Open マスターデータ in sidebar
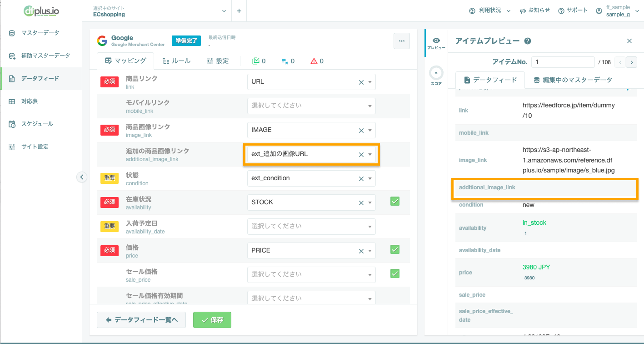Image resolution: width=644 pixels, height=344 pixels. coord(41,33)
